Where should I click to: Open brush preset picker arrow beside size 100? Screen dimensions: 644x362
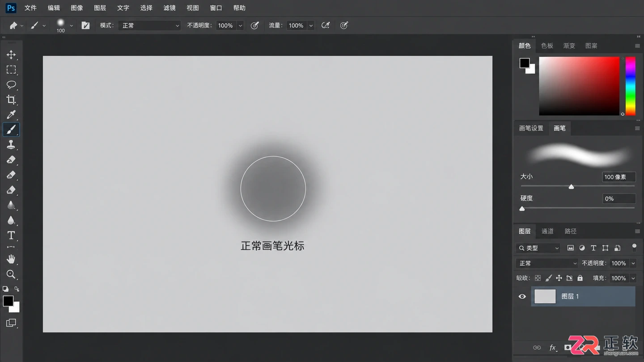(x=71, y=25)
